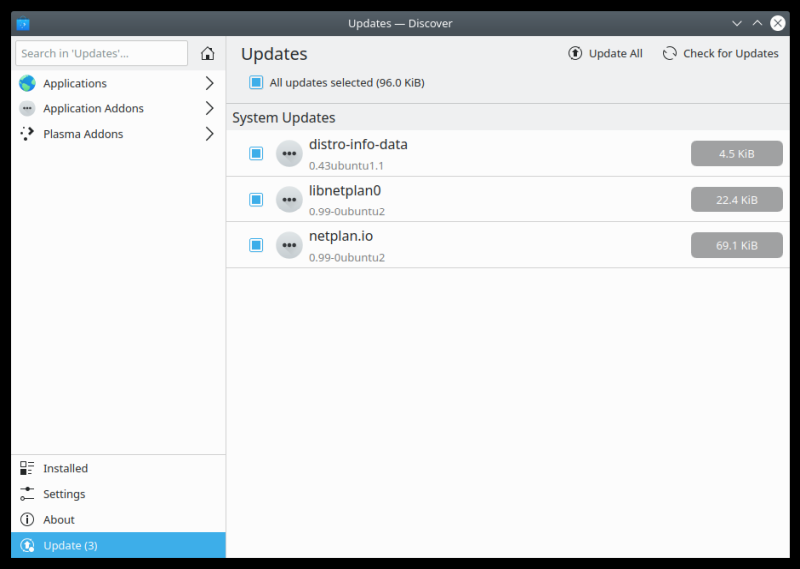Expand the Applications category chevron
The width and height of the screenshot is (800, 569).
tap(209, 83)
